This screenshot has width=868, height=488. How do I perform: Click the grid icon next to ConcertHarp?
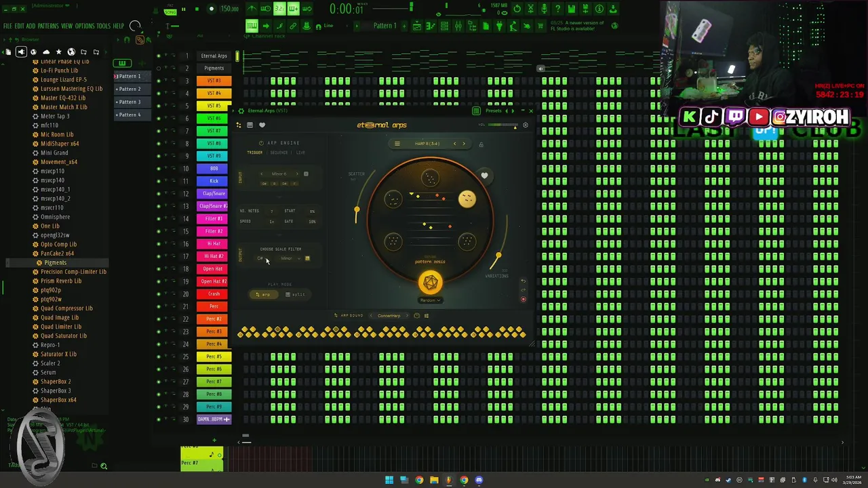pyautogui.click(x=427, y=315)
